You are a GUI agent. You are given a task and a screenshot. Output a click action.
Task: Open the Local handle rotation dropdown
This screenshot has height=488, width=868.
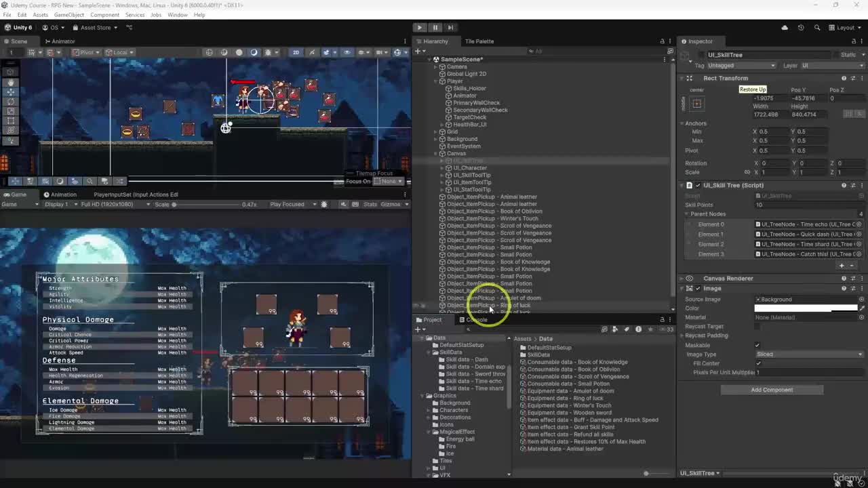tap(120, 52)
